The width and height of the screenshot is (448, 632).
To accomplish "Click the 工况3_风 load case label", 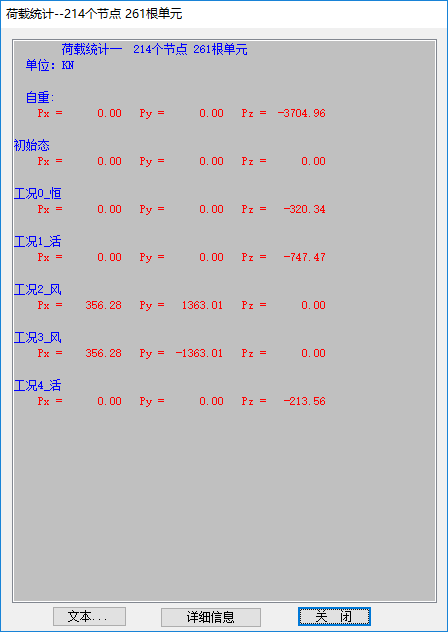I will [38, 338].
